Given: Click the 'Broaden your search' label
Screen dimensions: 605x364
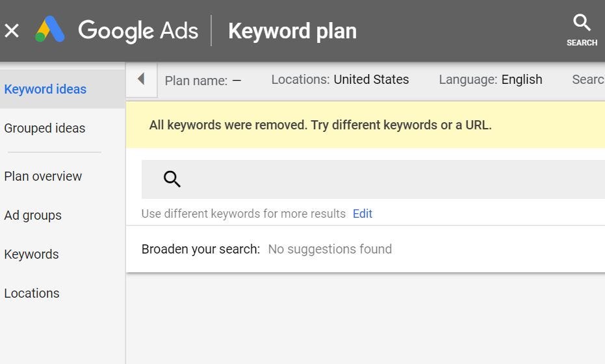Looking at the screenshot, I should click(x=201, y=249).
